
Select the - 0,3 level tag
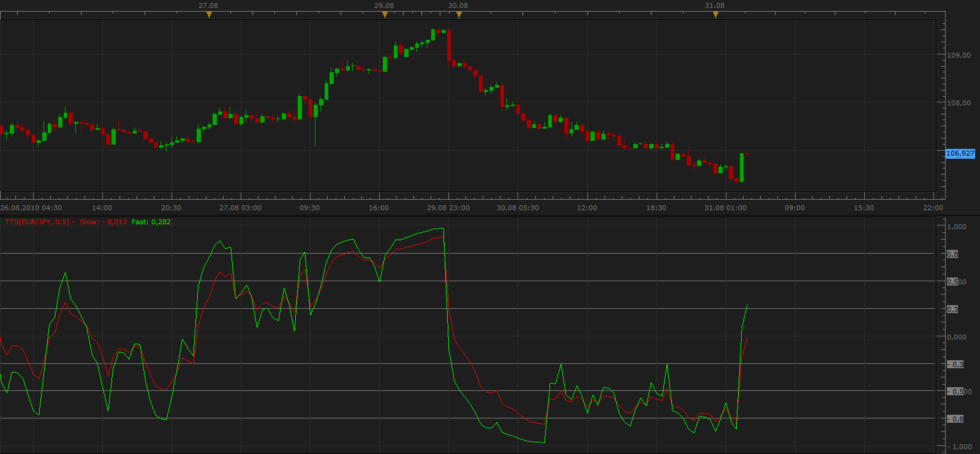point(956,365)
